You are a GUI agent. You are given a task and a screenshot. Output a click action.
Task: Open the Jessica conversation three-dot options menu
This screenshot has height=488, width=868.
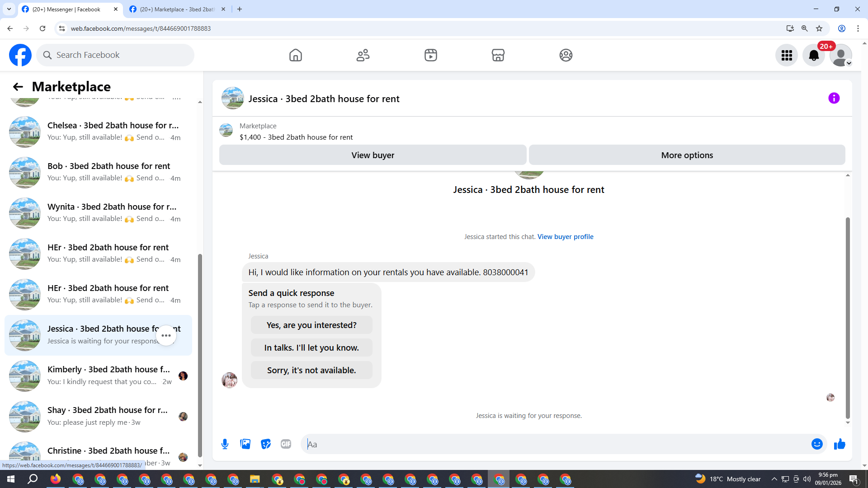166,335
